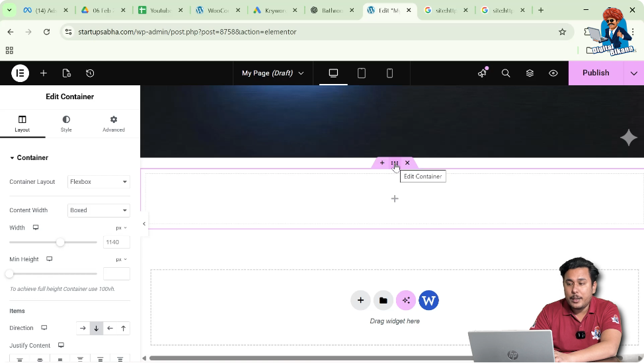Switch to the Style tab

click(66, 124)
